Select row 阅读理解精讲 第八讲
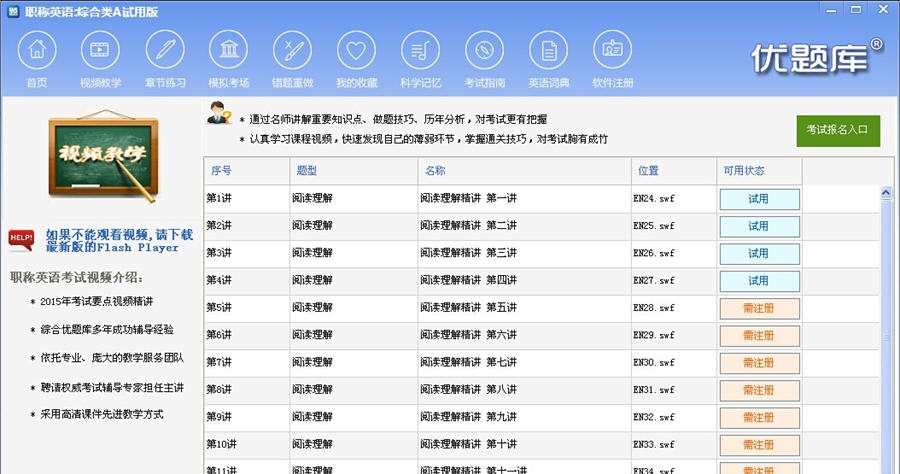 click(541, 391)
